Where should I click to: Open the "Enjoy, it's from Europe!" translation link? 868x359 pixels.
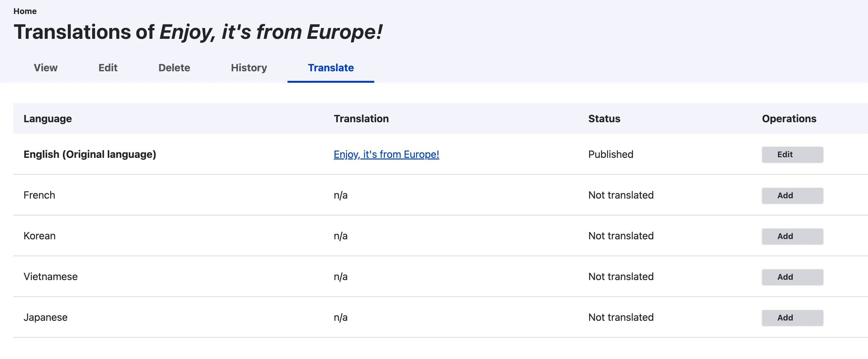pyautogui.click(x=386, y=154)
